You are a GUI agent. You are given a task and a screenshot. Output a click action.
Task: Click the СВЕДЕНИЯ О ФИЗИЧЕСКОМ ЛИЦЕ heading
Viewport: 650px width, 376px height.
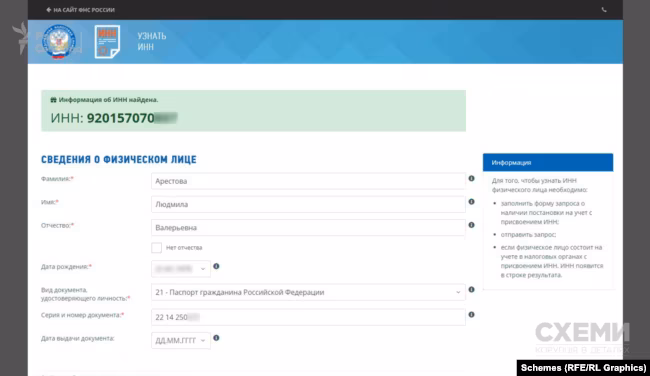pyautogui.click(x=119, y=160)
